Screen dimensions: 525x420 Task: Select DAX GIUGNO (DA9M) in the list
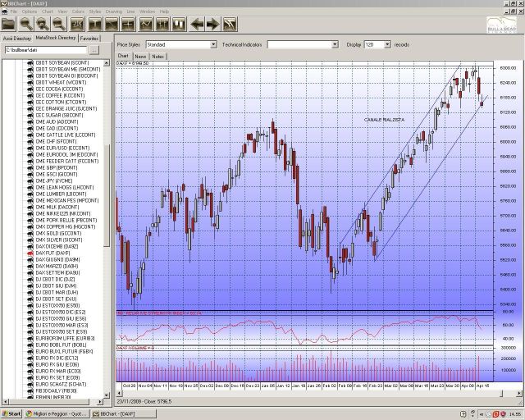point(57,259)
